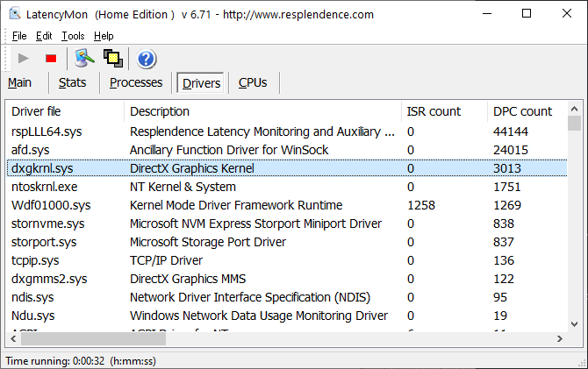The image size is (588, 369).
Task: Open the Help menu
Action: click(x=104, y=36)
